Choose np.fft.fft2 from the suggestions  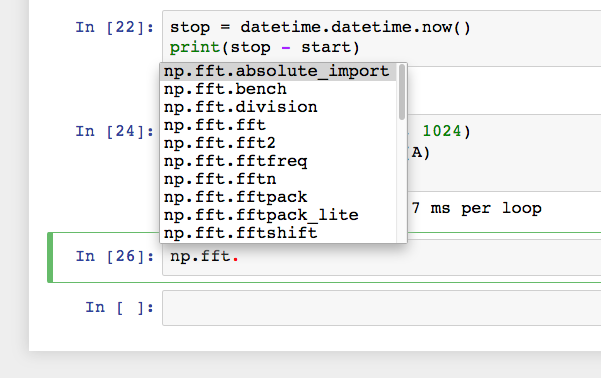click(x=278, y=143)
